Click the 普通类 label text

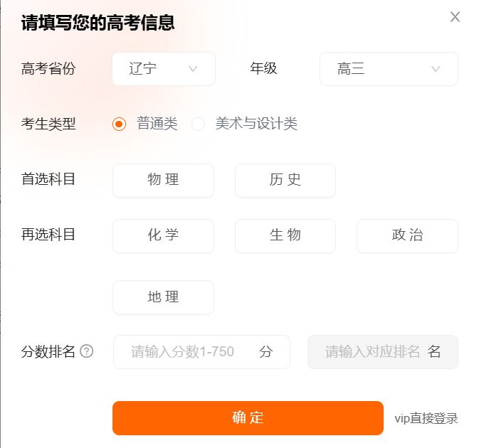point(157,124)
